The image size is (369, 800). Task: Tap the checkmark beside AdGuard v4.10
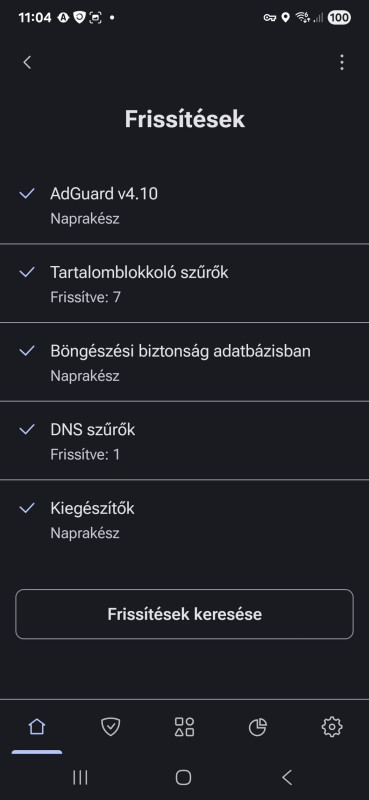pos(27,193)
